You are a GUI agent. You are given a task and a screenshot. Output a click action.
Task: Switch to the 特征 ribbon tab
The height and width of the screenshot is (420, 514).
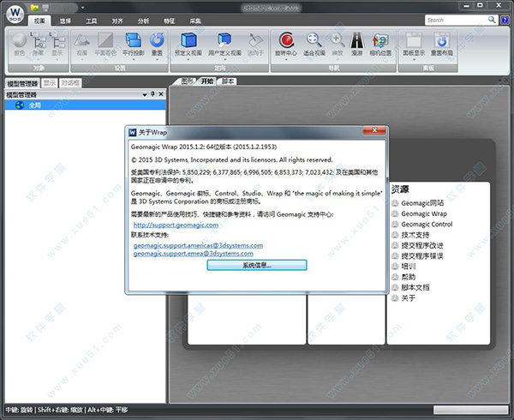coord(169,21)
